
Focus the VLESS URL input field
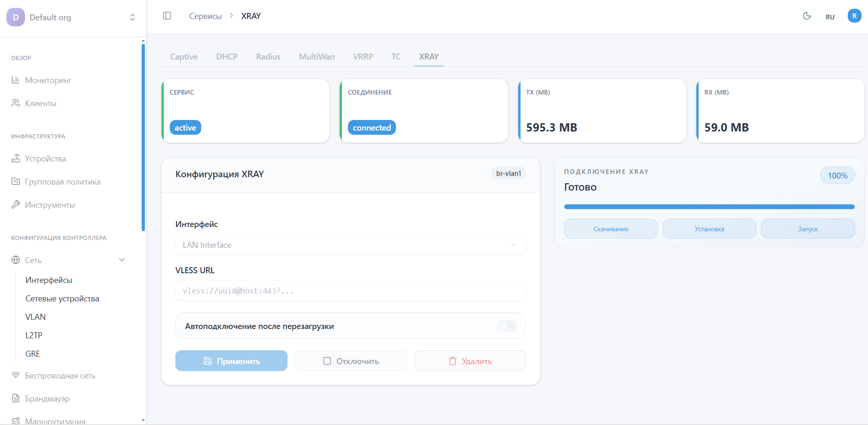350,291
